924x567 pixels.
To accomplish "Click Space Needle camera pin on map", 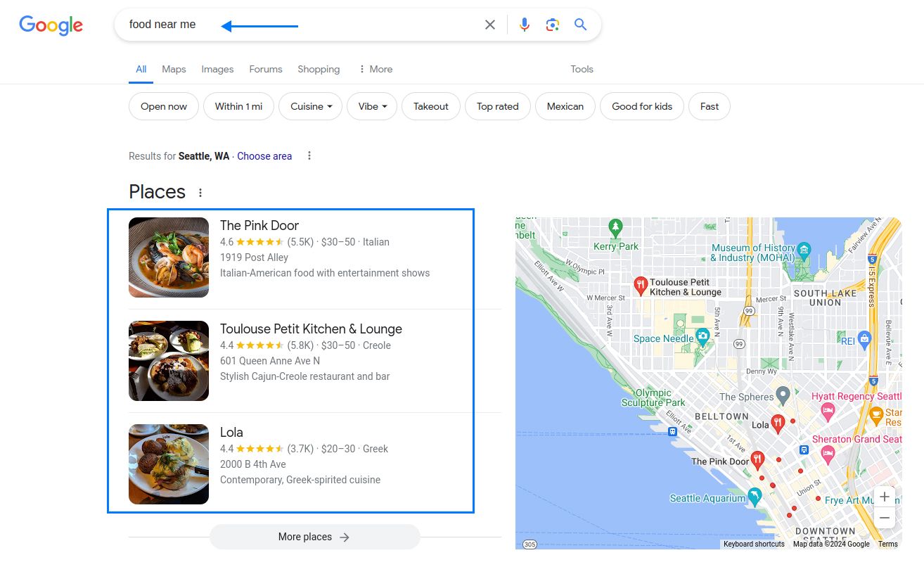I will click(x=702, y=337).
